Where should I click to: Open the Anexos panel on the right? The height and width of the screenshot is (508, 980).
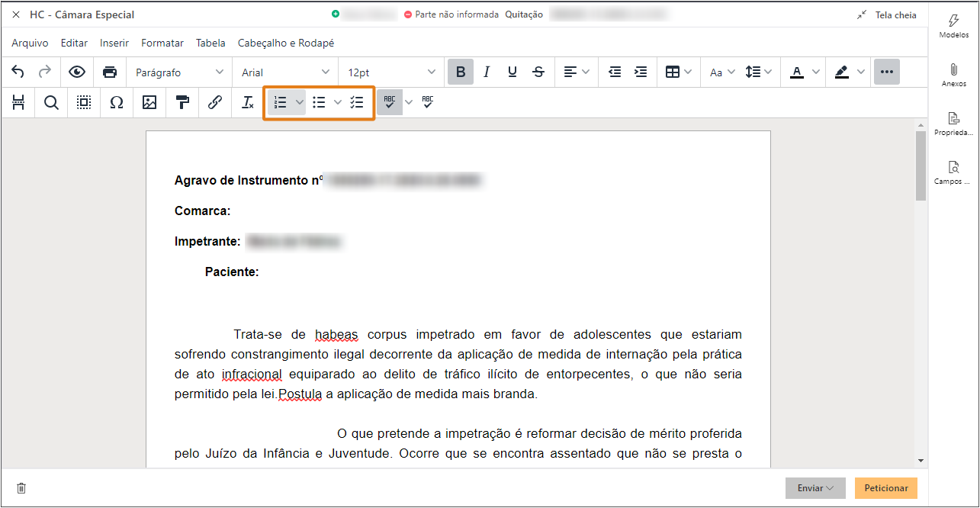tap(953, 74)
